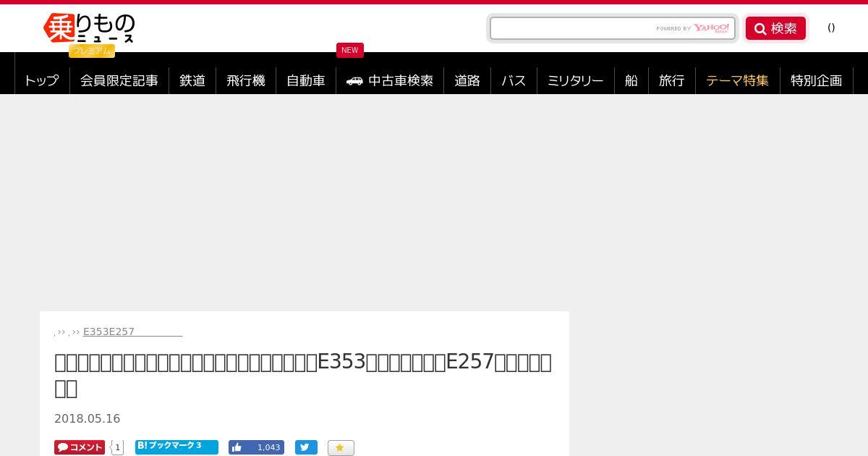Go to the バス section
This screenshot has height=456, width=868.
(514, 80)
